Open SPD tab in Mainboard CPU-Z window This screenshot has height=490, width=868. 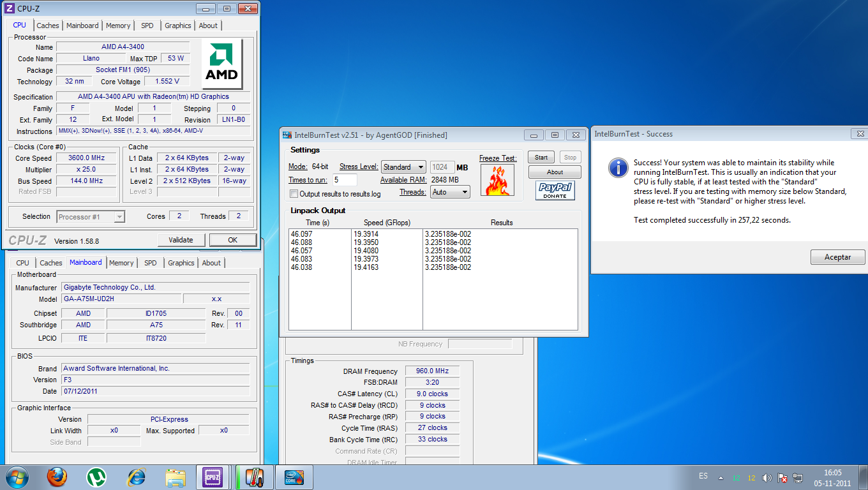pos(151,263)
